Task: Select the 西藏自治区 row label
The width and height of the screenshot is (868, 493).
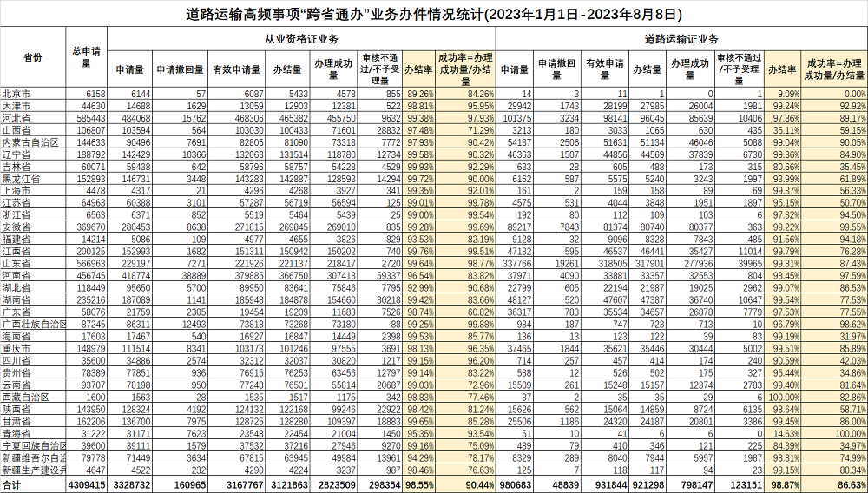Action: 25,396
